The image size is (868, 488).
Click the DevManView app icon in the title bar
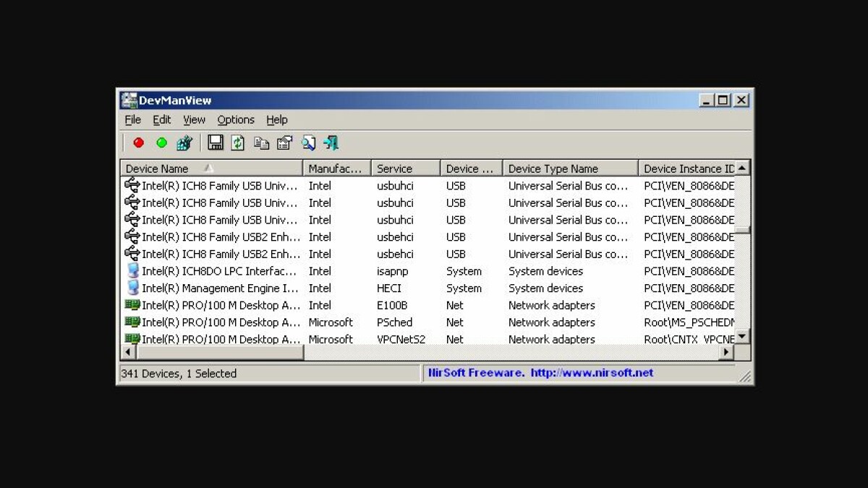[129, 100]
